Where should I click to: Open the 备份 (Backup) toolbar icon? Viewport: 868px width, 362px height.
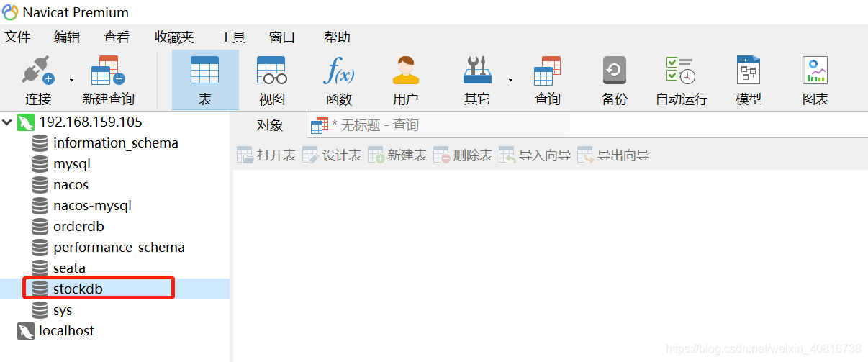coord(615,71)
